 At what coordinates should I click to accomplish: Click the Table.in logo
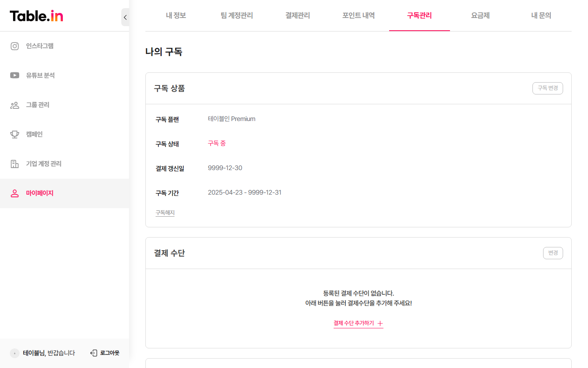(36, 16)
